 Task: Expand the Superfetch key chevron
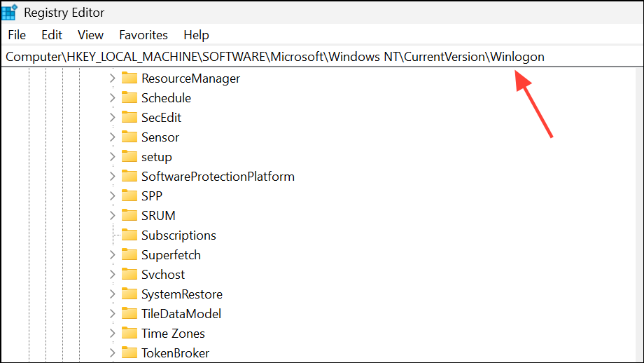112,255
